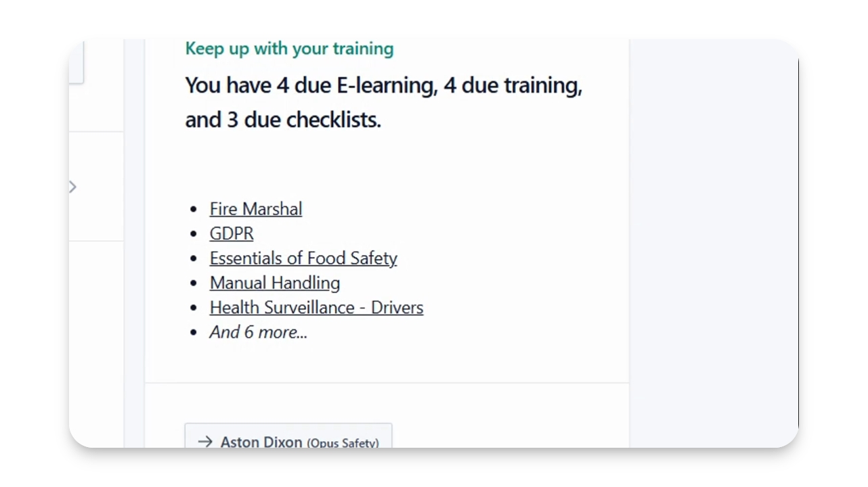Image resolution: width=868 pixels, height=487 pixels.
Task: Expand the left sidebar chevron arrow
Action: pyautogui.click(x=73, y=187)
